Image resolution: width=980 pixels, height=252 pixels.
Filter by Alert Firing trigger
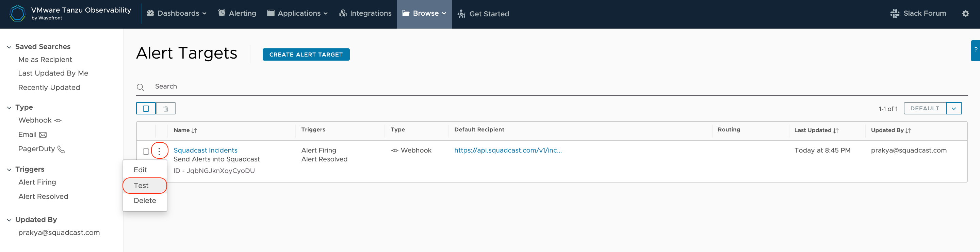pos(37,182)
